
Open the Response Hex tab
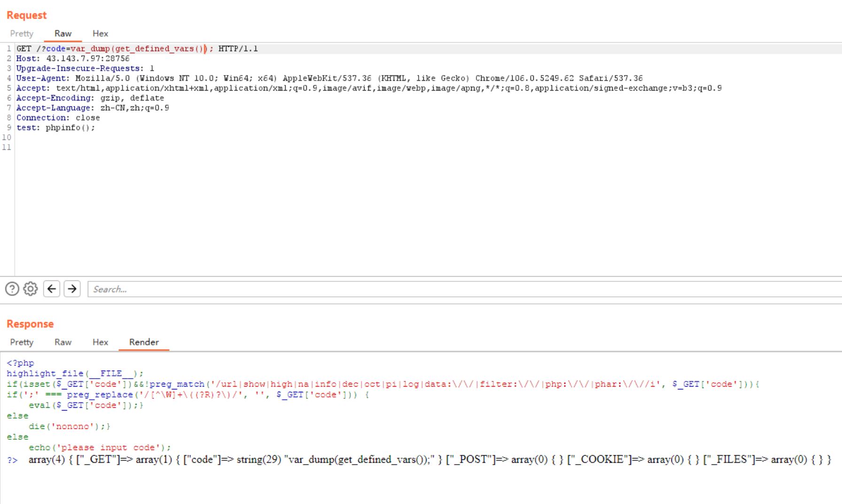[100, 342]
